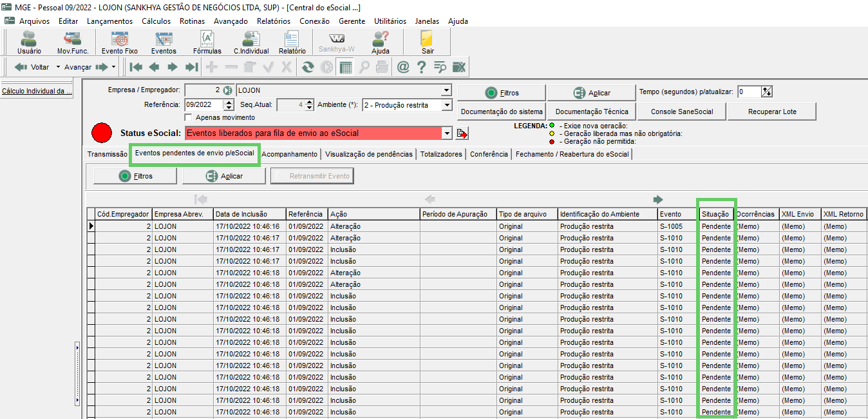Click the Recuperar Lote button

click(x=772, y=112)
